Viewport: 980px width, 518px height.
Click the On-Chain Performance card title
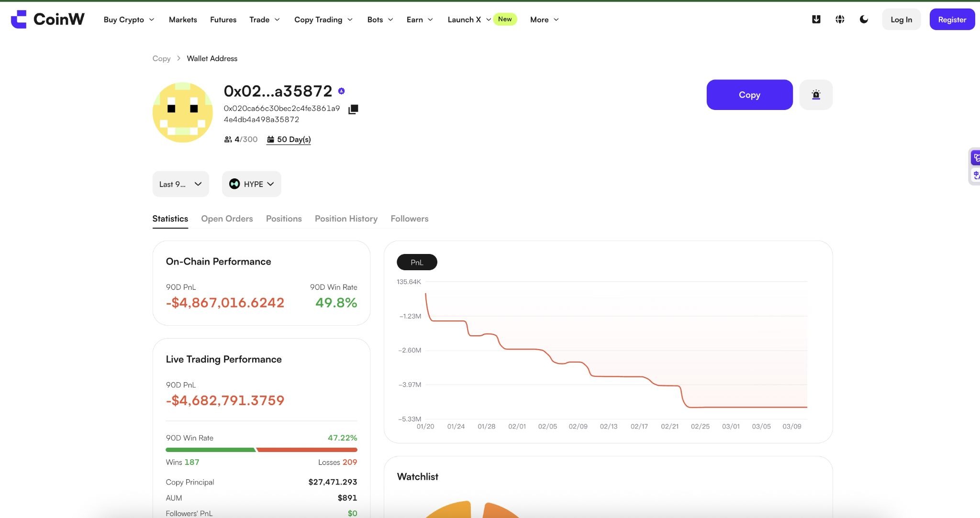tap(218, 262)
